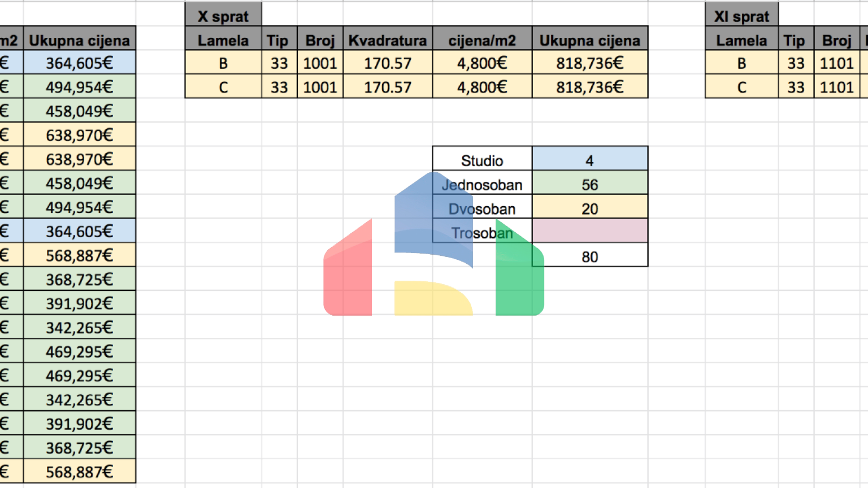
Task: Click the "cijena/m2" column header
Action: point(482,41)
